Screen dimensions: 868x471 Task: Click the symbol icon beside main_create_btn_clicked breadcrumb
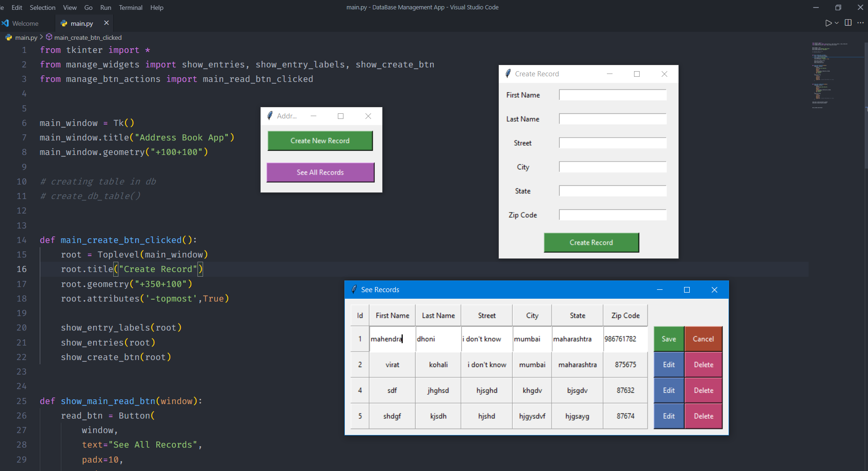pyautogui.click(x=49, y=37)
